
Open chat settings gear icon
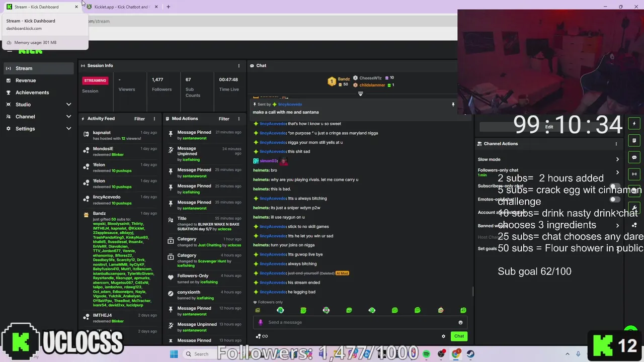tap(443, 336)
